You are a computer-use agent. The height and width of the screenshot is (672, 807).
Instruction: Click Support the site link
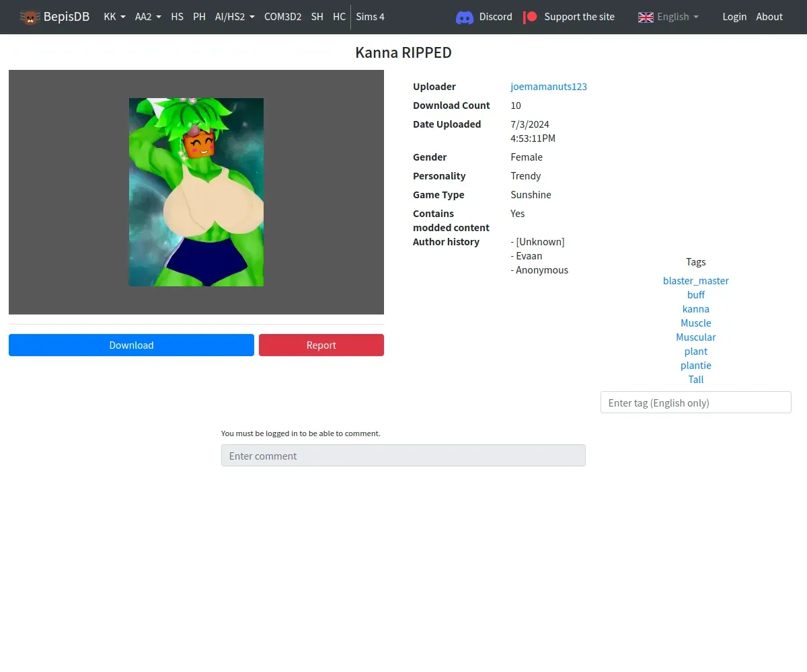[579, 17]
